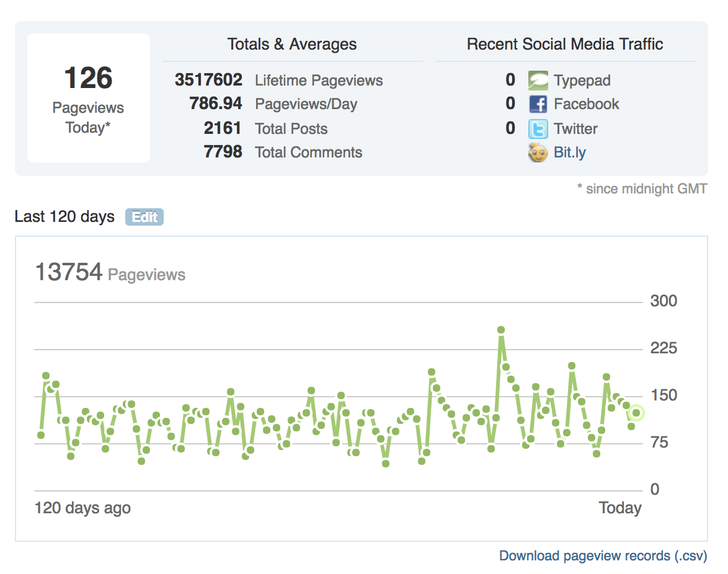This screenshot has width=728, height=574.
Task: Click the Pageviews/Day average row
Action: [273, 104]
